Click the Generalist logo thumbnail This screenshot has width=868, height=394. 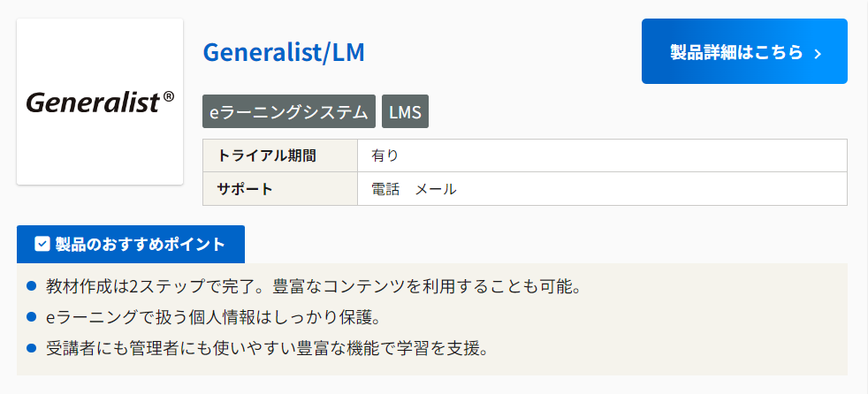(100, 102)
